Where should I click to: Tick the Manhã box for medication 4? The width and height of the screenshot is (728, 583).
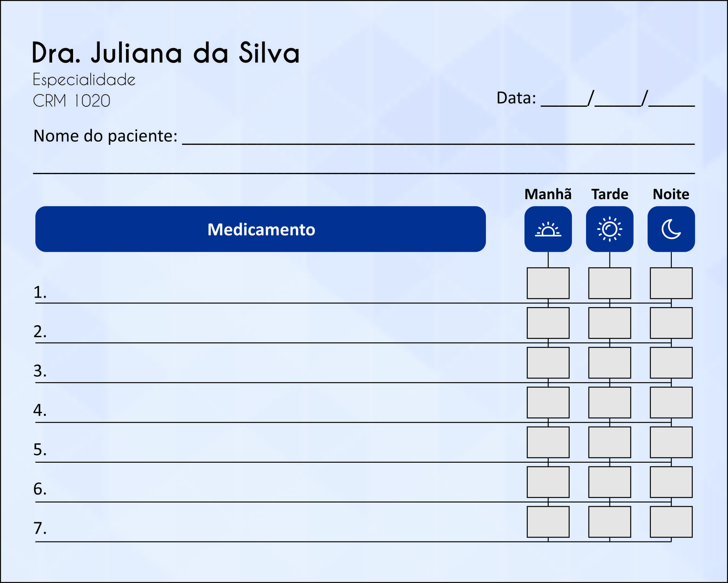[548, 403]
